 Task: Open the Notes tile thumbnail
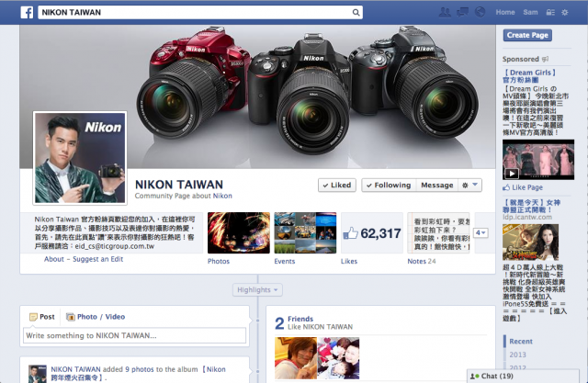[438, 233]
